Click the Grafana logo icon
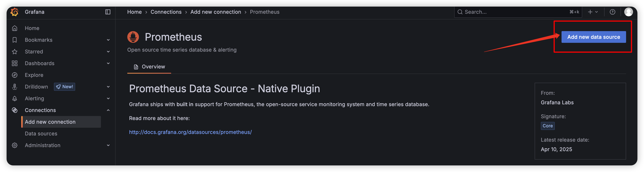 click(x=14, y=12)
